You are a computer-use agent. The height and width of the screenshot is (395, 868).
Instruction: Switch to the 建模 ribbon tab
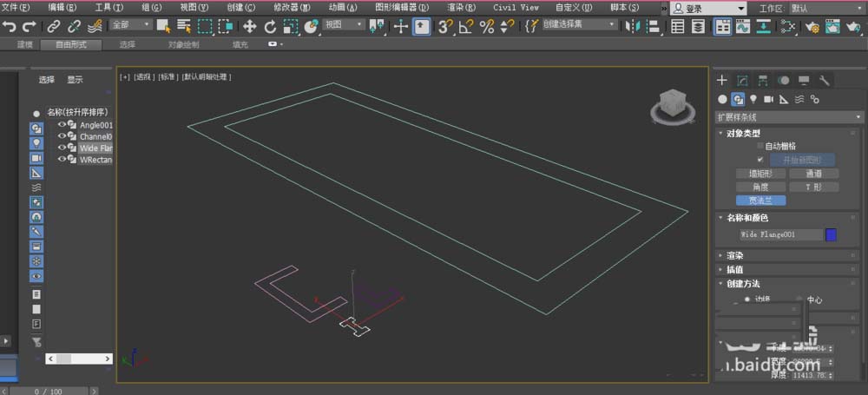pyautogui.click(x=24, y=45)
